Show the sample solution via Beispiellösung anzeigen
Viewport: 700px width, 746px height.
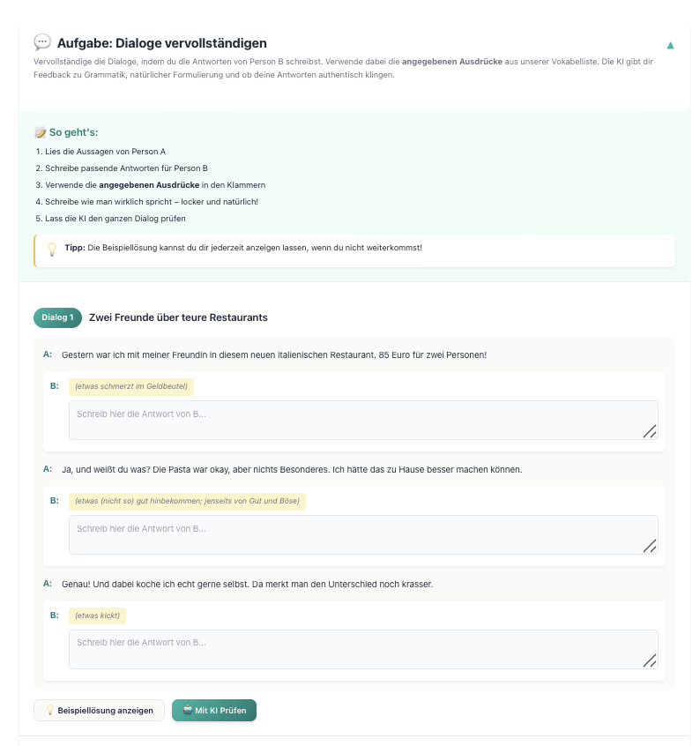(x=99, y=711)
